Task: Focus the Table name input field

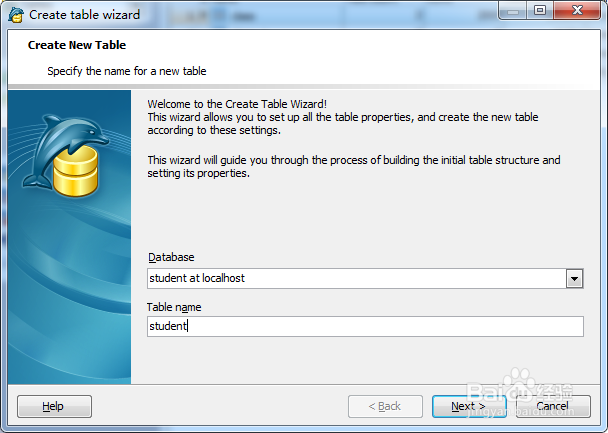Action: point(365,326)
